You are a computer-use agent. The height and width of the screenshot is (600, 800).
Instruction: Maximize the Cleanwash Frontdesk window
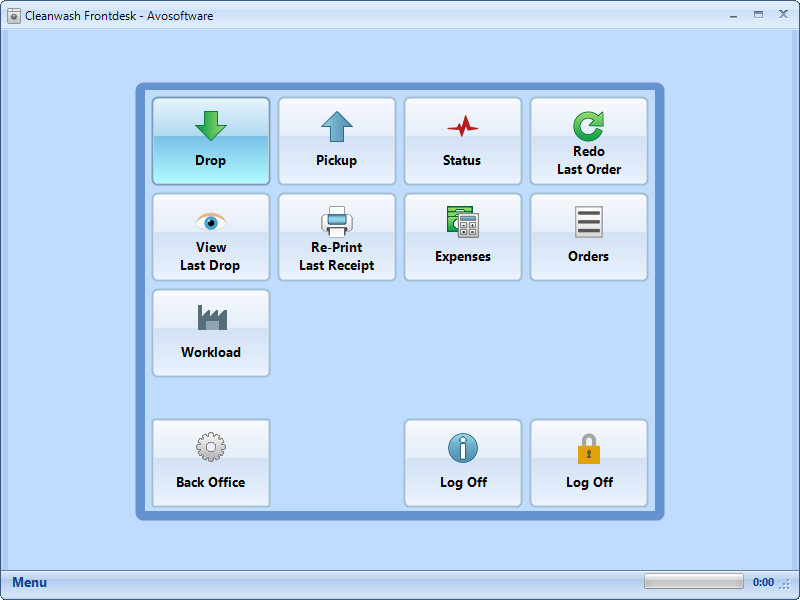(x=758, y=14)
